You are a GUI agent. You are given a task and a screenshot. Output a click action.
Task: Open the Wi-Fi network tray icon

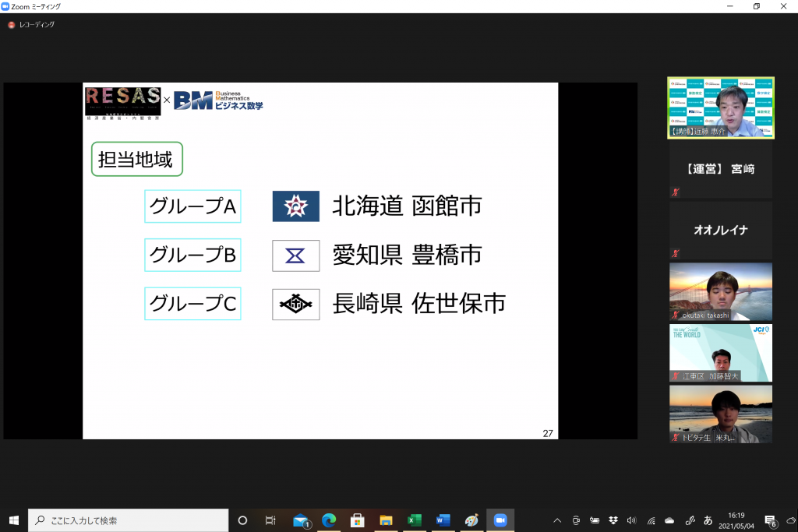pyautogui.click(x=651, y=520)
